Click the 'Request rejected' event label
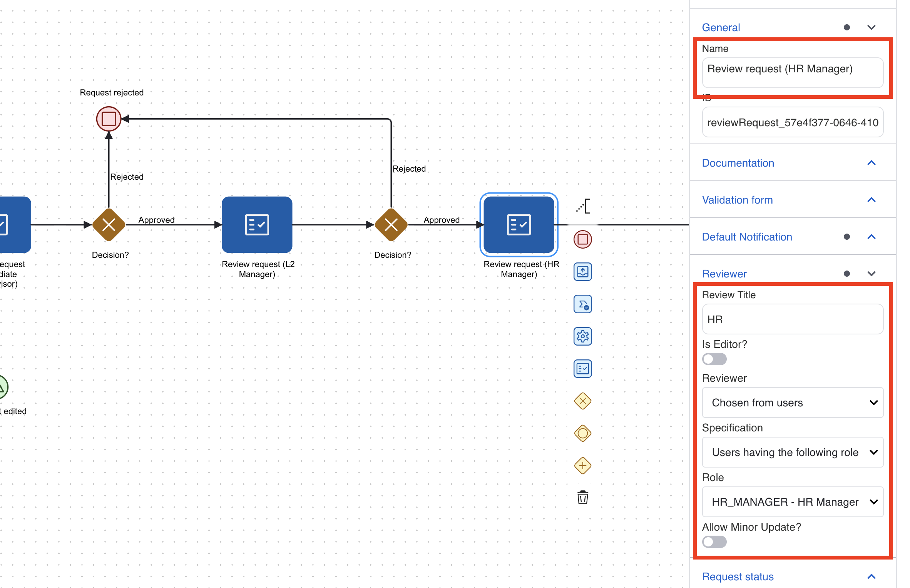 point(112,92)
